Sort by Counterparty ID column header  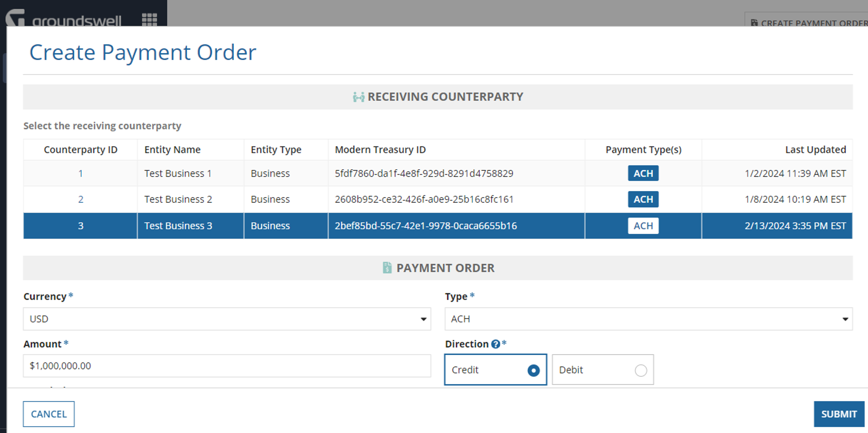point(80,149)
